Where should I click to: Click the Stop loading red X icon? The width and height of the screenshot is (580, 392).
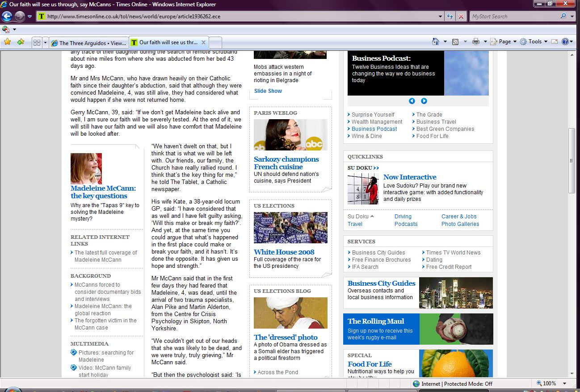coord(461,17)
